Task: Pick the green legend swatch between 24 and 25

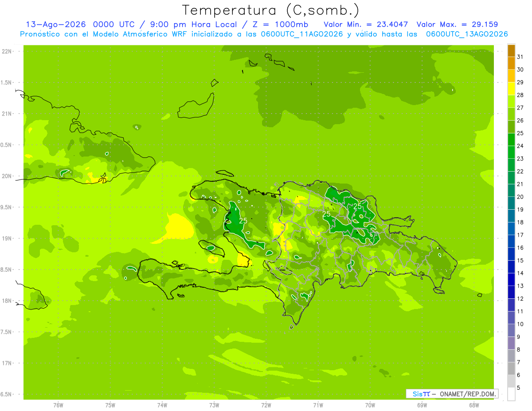Action: (511, 140)
